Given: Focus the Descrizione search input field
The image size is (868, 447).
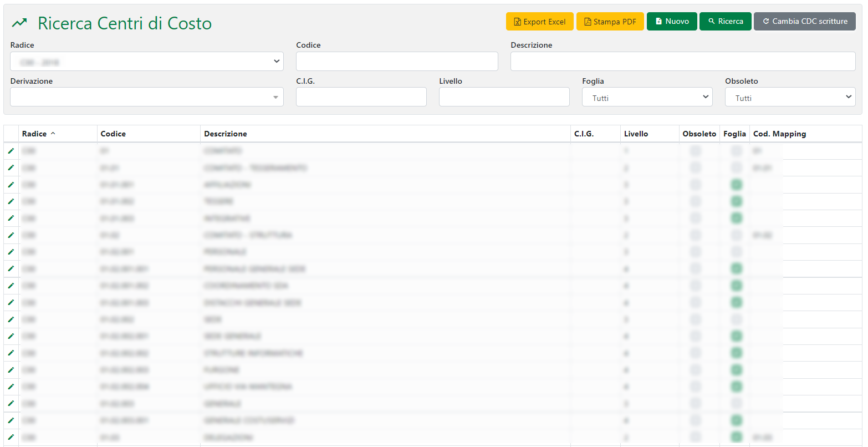Looking at the screenshot, I should (x=682, y=62).
